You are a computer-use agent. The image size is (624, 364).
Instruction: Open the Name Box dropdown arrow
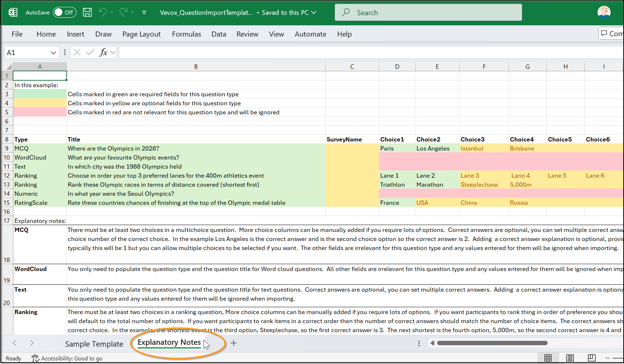pyautogui.click(x=53, y=52)
